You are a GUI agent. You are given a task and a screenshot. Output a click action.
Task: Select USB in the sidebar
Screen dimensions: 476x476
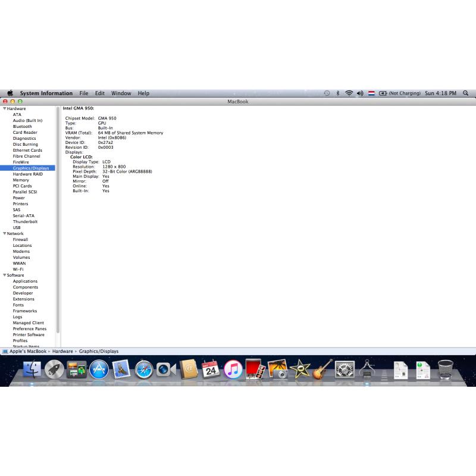17,227
